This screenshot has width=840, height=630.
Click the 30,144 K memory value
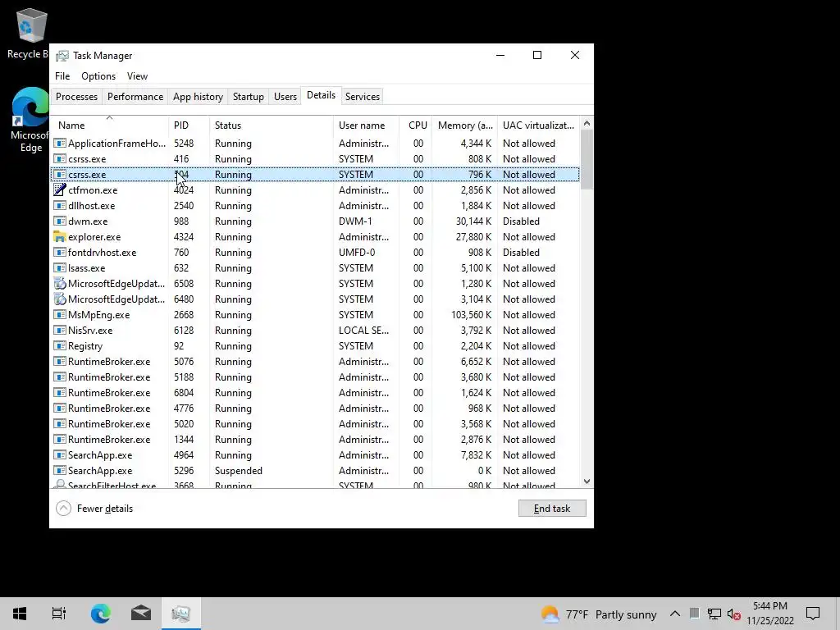tap(473, 221)
